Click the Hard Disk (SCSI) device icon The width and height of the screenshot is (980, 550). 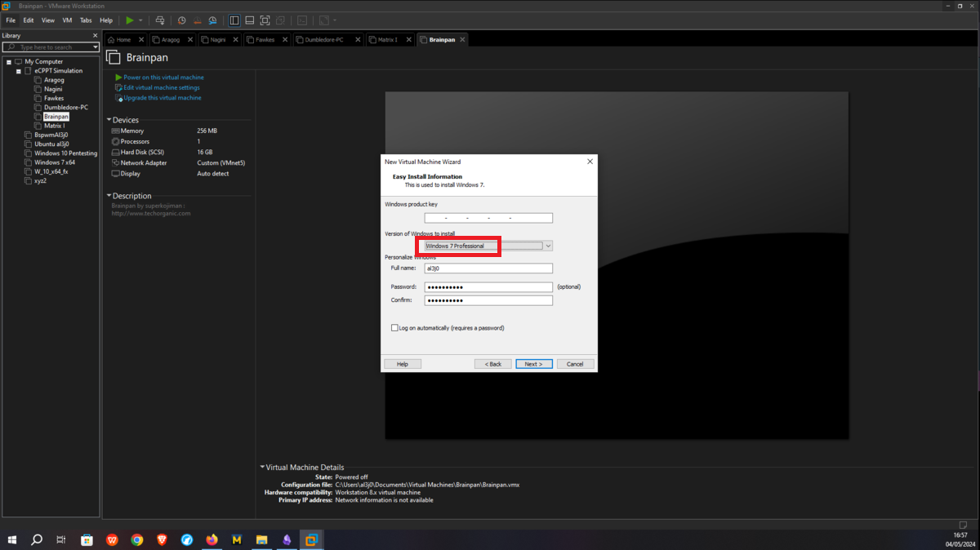point(116,152)
